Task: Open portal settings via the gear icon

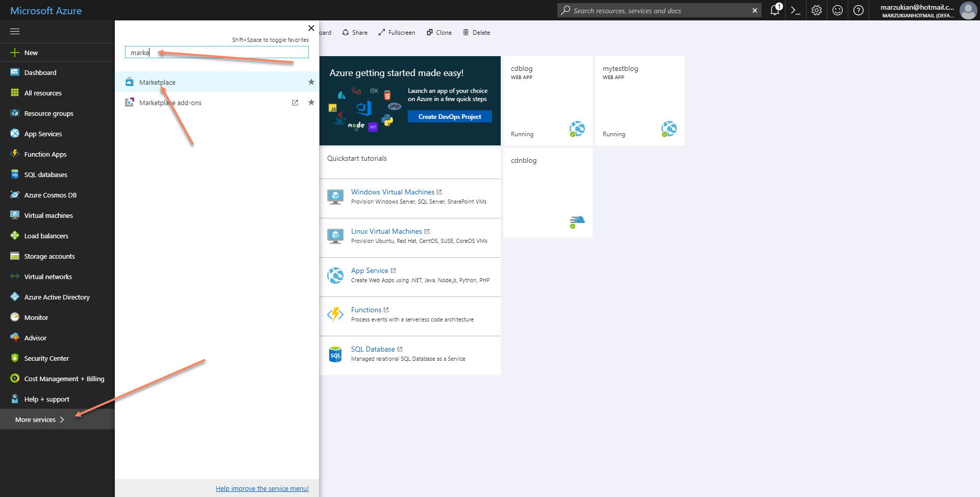Action: tap(816, 10)
